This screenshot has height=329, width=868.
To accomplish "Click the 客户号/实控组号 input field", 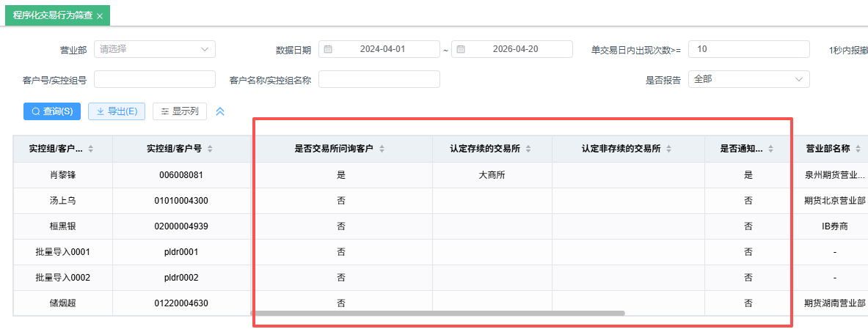I will point(154,79).
